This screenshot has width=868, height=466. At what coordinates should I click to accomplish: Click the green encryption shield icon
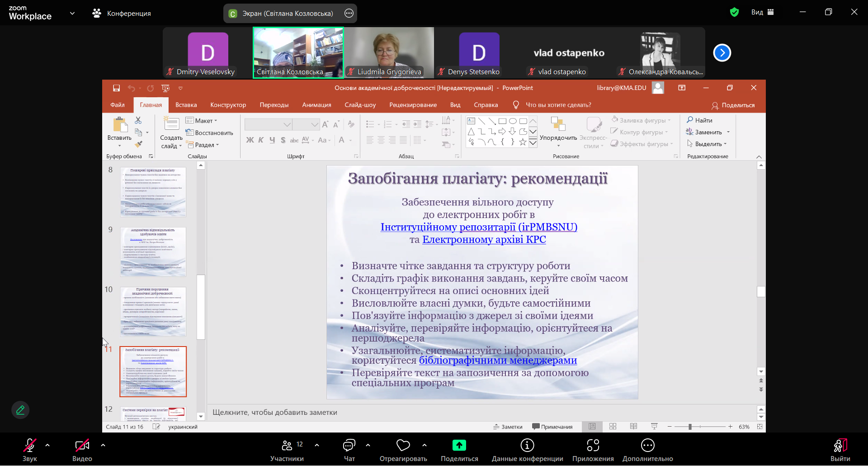click(735, 12)
